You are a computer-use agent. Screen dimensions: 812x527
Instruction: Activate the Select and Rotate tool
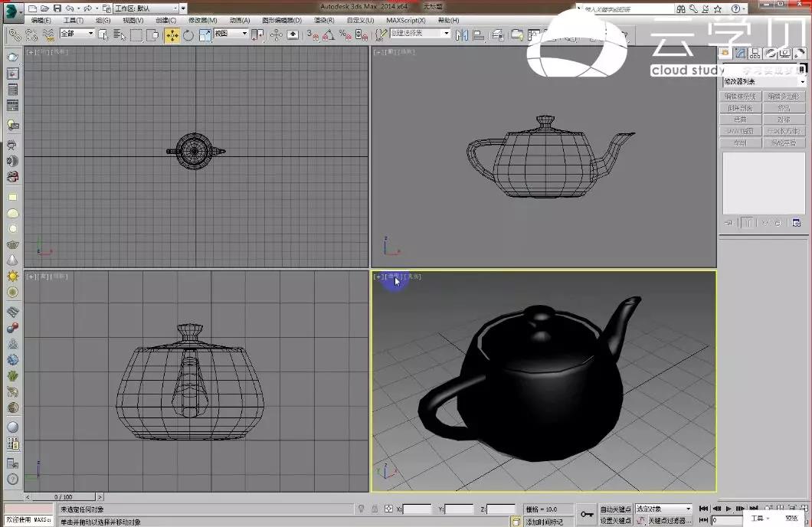tap(188, 34)
